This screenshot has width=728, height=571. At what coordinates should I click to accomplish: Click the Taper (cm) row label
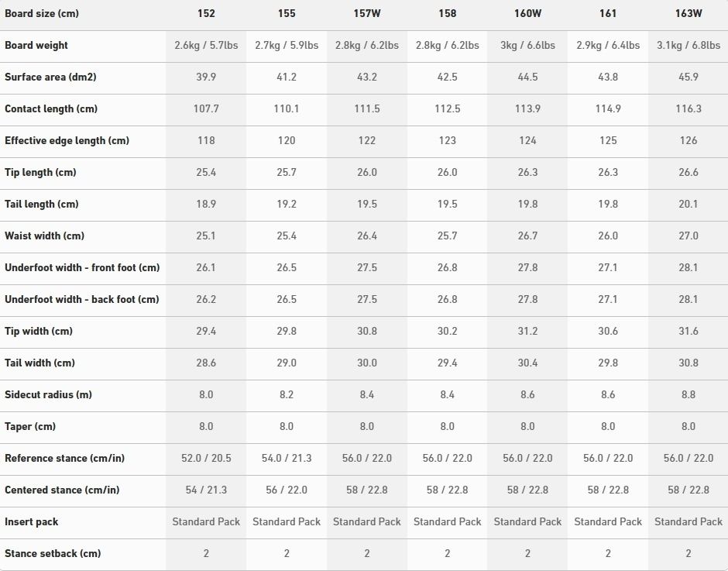32,426
